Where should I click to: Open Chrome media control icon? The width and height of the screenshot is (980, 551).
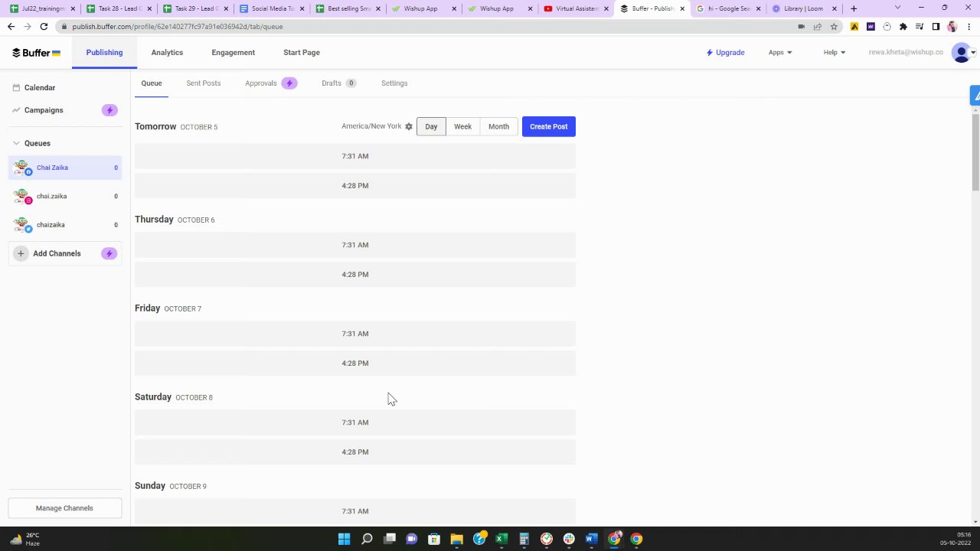920,26
